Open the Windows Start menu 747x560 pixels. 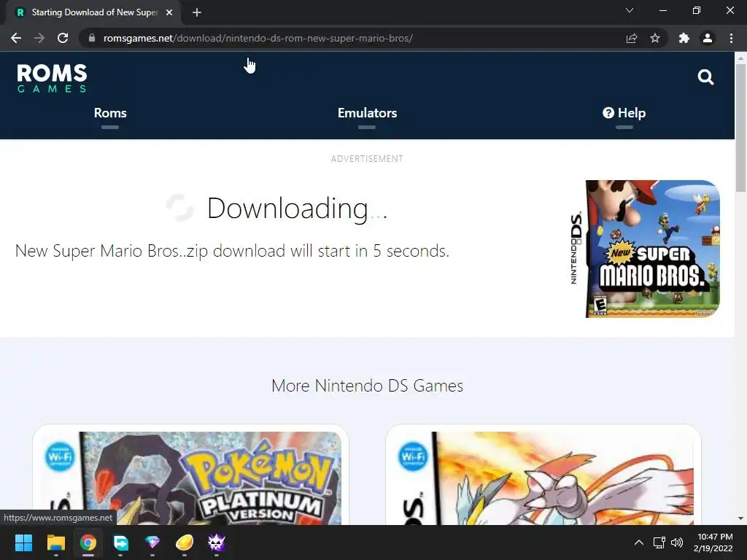[x=23, y=542]
